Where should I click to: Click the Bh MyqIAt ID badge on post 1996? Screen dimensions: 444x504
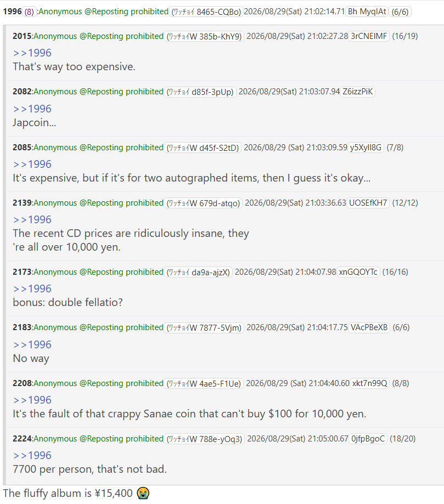[x=367, y=12]
